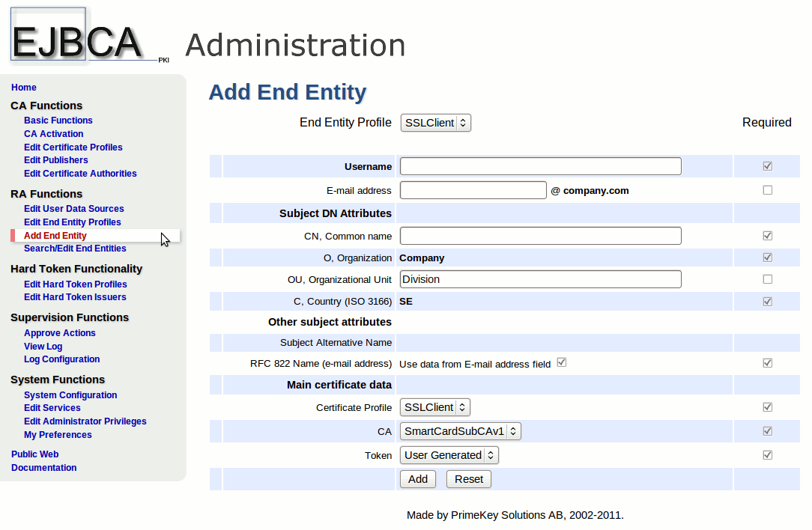Focus the E-mail address input field
The height and width of the screenshot is (530, 812).
coord(473,190)
